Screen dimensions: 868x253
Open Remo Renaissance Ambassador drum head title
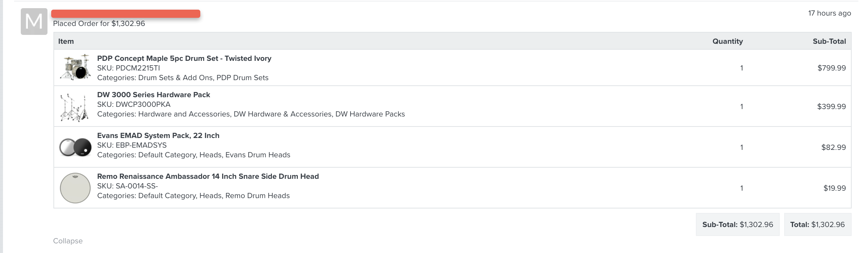click(208, 176)
